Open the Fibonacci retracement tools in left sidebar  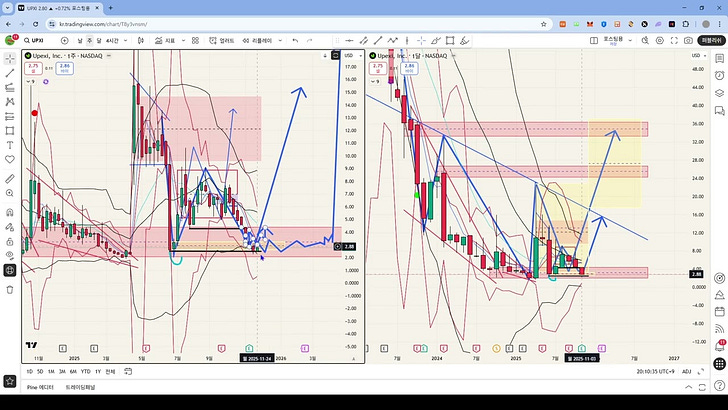[10, 87]
